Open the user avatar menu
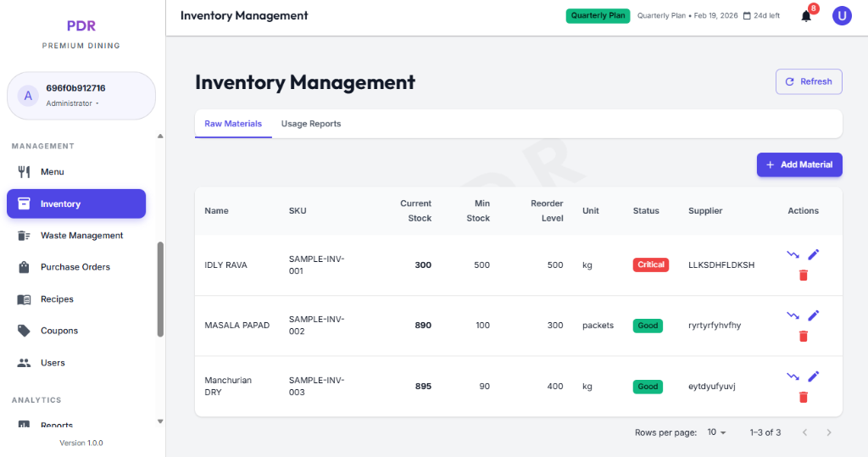The image size is (868, 457). (841, 15)
